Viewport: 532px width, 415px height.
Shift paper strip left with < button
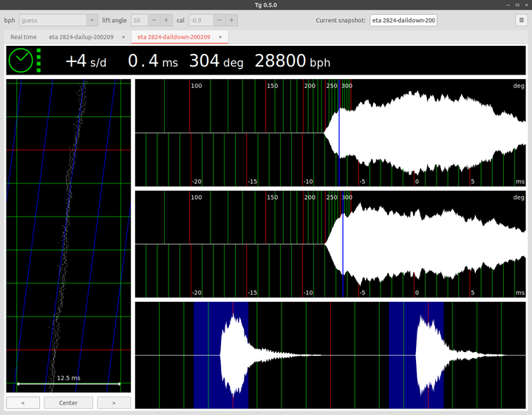(x=23, y=402)
